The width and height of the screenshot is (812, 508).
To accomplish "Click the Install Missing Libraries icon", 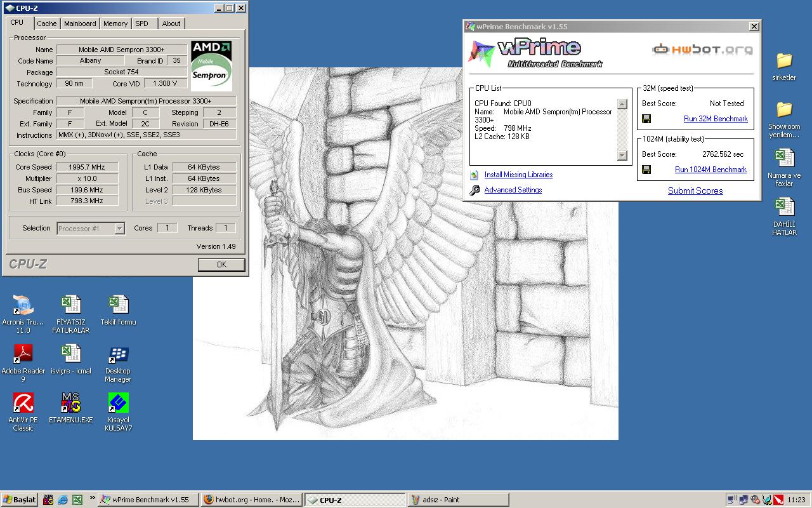I will point(475,175).
